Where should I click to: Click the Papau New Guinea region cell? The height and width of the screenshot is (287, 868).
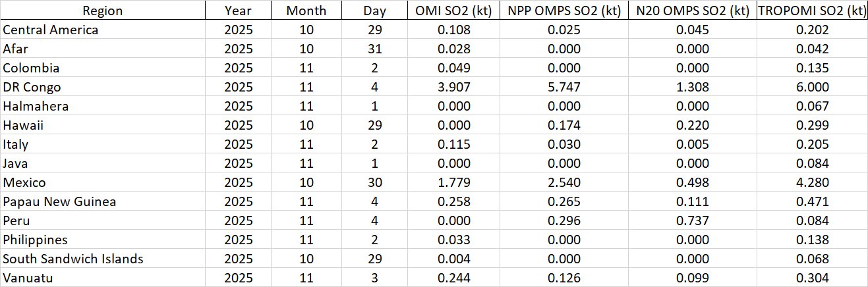[x=59, y=201]
